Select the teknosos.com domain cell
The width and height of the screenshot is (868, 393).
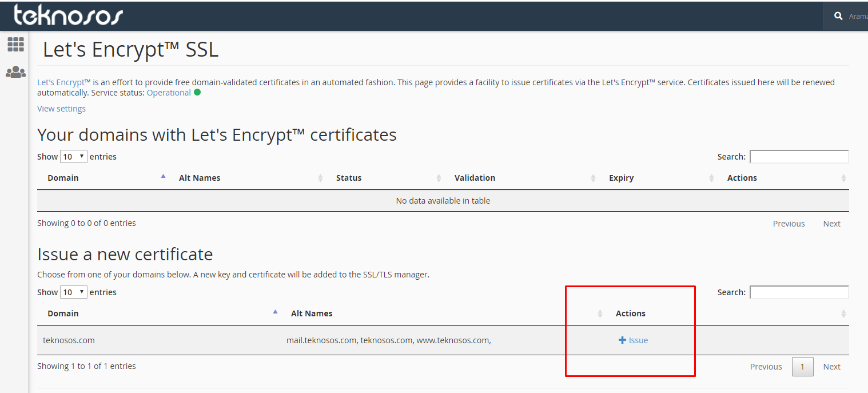[69, 340]
